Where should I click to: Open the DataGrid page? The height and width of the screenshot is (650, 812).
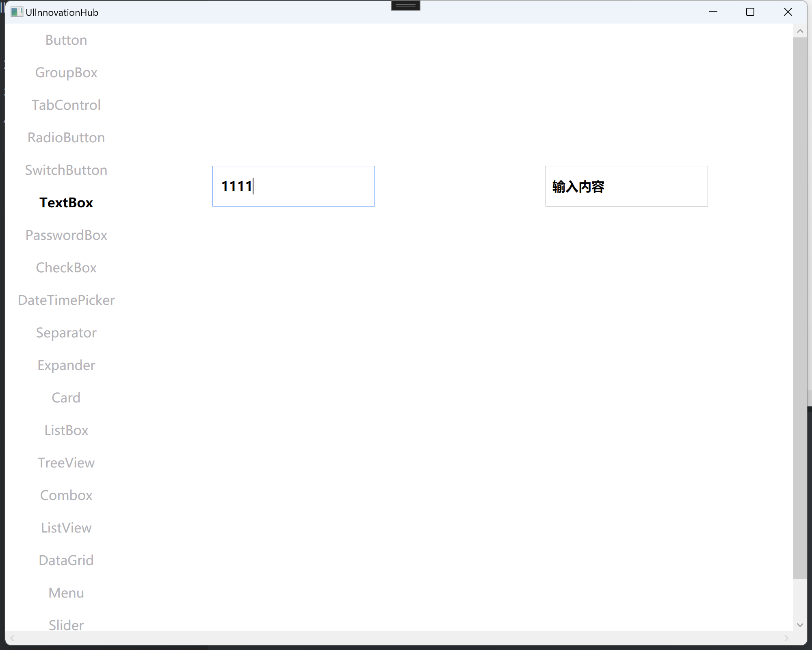pyautogui.click(x=66, y=561)
